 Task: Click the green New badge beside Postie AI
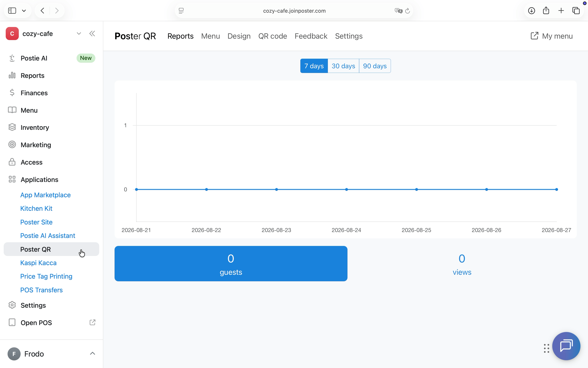pyautogui.click(x=86, y=58)
